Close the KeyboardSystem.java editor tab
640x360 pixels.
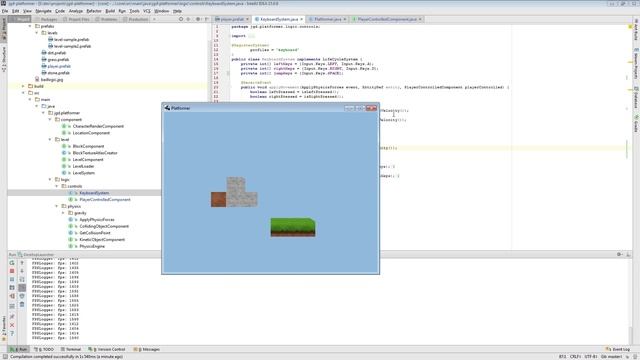(x=302, y=19)
